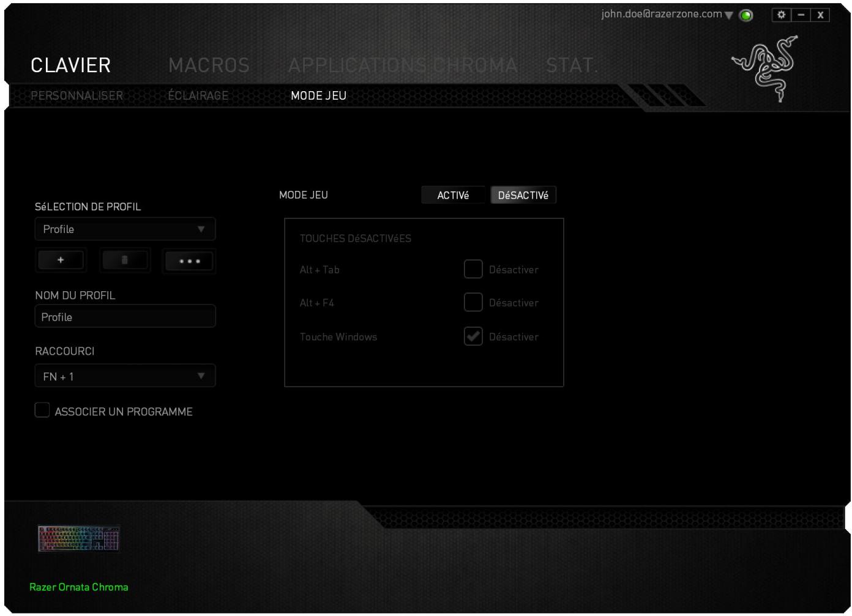This screenshot has width=852, height=616.
Task: Open the settings gear icon
Action: coord(781,15)
